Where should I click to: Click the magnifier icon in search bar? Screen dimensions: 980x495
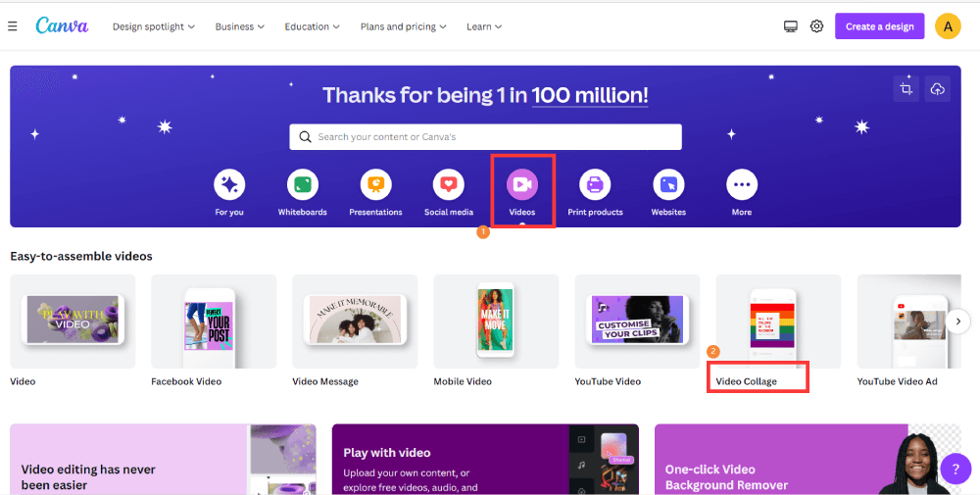pyautogui.click(x=305, y=137)
